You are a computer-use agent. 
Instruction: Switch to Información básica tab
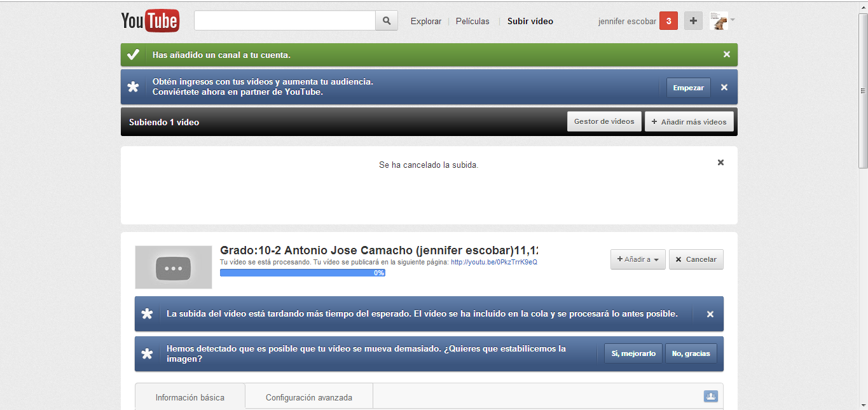click(x=190, y=397)
